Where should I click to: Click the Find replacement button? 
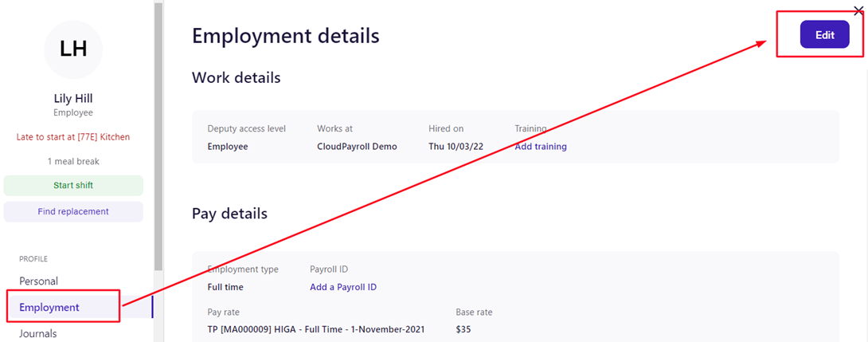(x=73, y=212)
